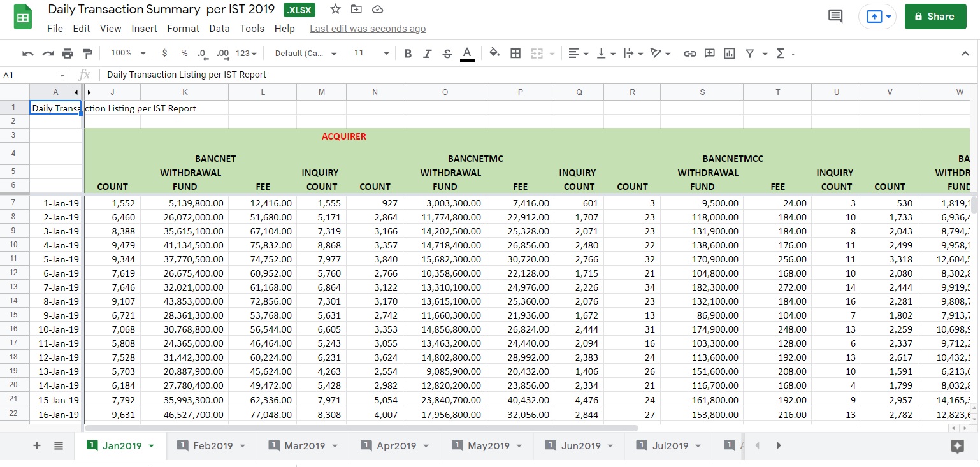The height and width of the screenshot is (467, 980).
Task: Insert a link
Action: [x=689, y=54]
